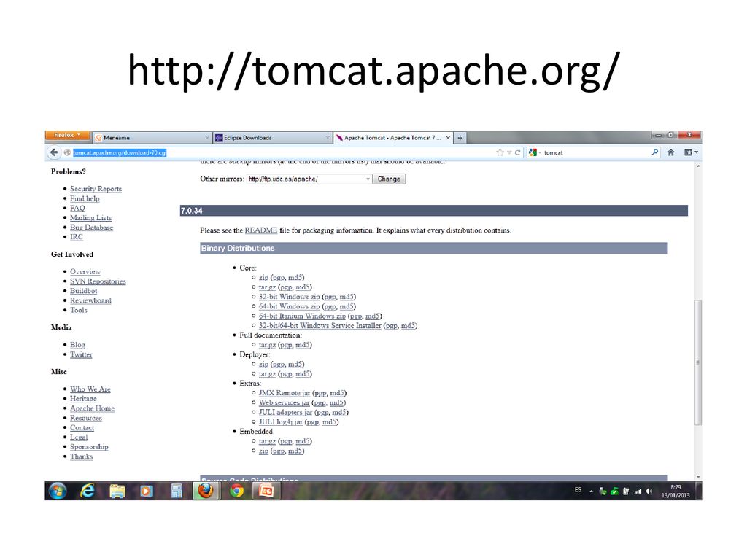Viewport: 747px width, 560px height.
Task: Open volume control in system tray
Action: (x=649, y=491)
